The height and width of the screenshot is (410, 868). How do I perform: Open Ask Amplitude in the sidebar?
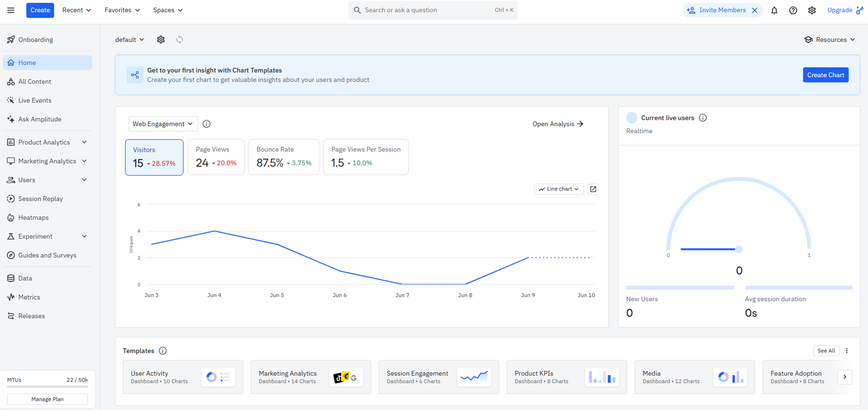tap(48, 119)
